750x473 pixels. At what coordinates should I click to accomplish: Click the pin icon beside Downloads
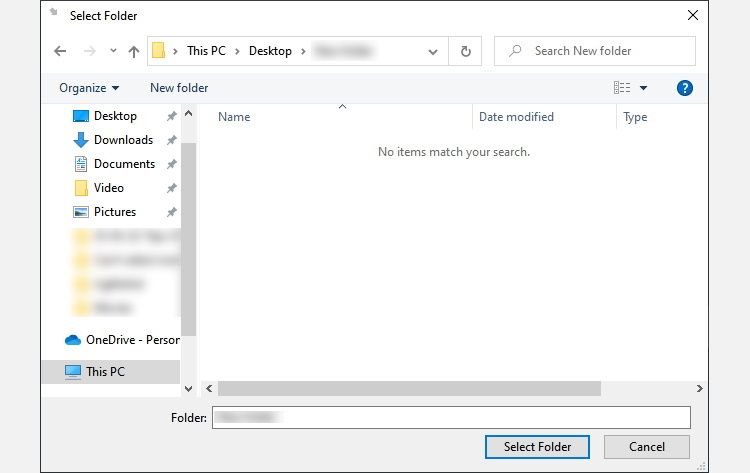[172, 140]
